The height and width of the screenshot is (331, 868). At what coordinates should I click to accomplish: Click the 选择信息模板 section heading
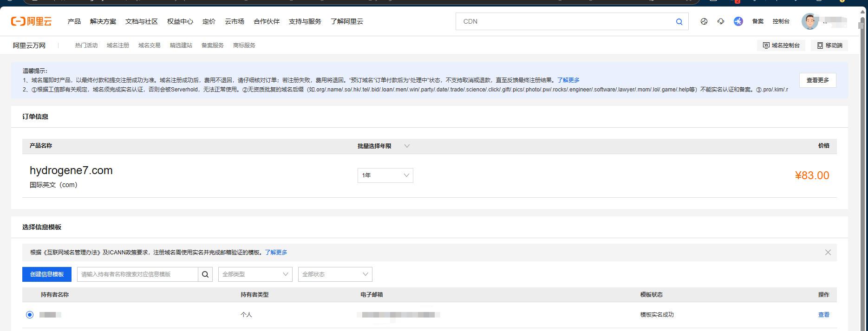(42, 227)
